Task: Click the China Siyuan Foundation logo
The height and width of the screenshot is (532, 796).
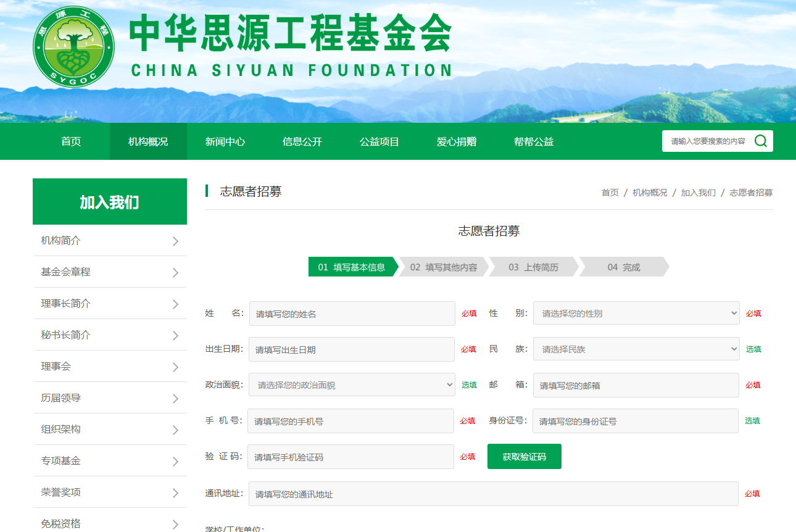Action: click(73, 47)
